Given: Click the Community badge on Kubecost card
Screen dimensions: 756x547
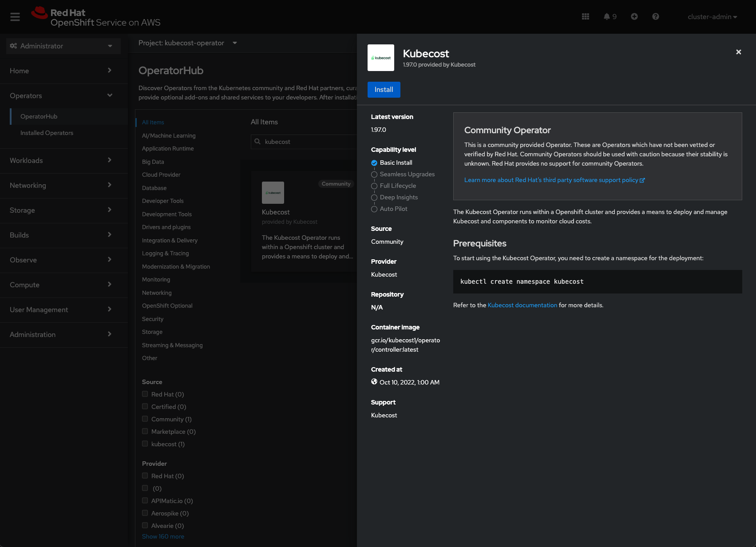Looking at the screenshot, I should pyautogui.click(x=336, y=184).
